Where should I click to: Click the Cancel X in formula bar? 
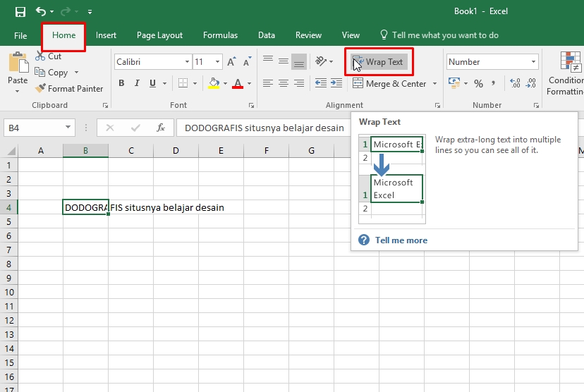tap(110, 128)
